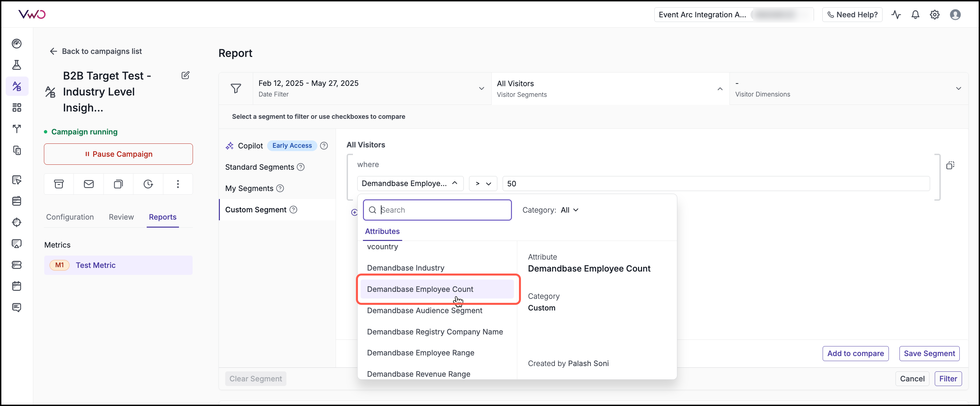Image resolution: width=980 pixels, height=406 pixels.
Task: Click the funnel filter icon
Action: click(236, 89)
